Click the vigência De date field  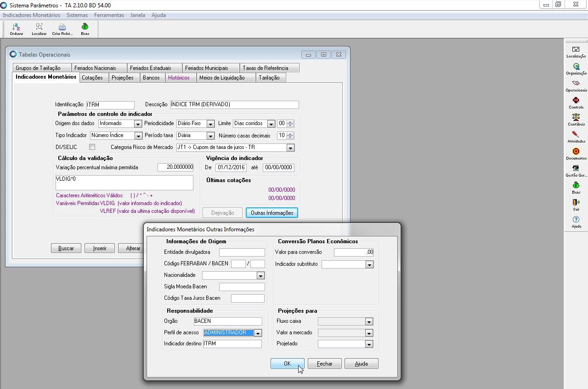[x=231, y=167]
